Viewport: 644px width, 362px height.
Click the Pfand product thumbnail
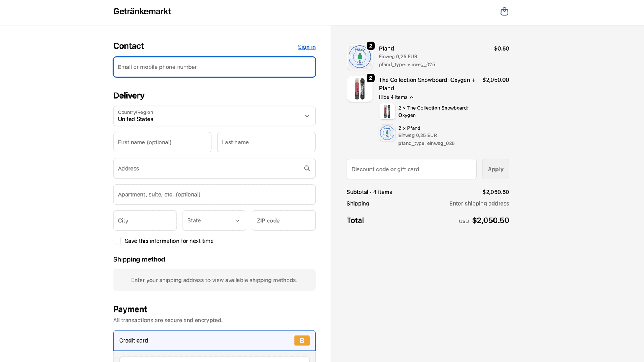pos(359,56)
